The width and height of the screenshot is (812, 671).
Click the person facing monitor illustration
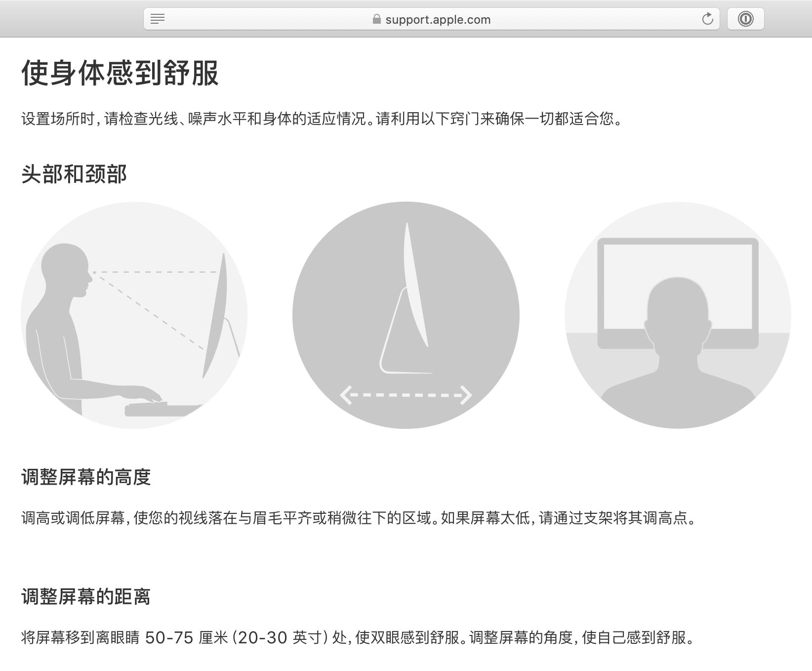pyautogui.click(x=678, y=315)
